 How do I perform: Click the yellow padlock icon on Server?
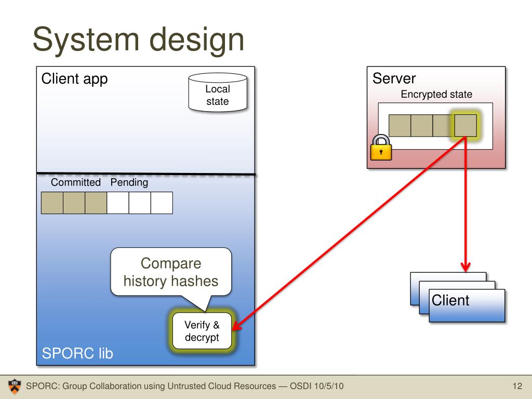click(x=381, y=148)
